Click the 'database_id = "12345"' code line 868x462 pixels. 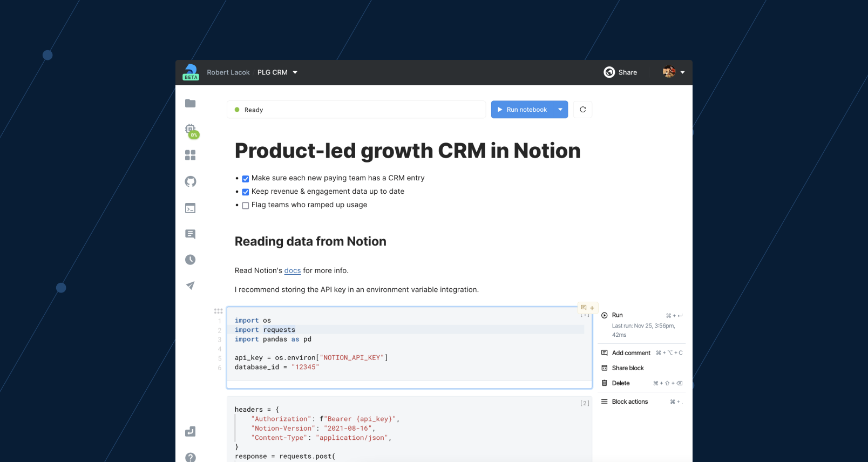(277, 367)
